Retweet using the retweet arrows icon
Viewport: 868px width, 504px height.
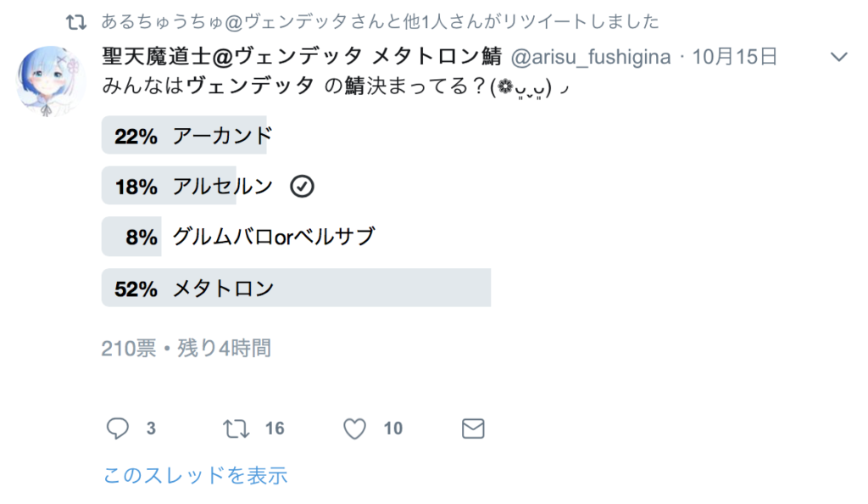click(x=236, y=428)
